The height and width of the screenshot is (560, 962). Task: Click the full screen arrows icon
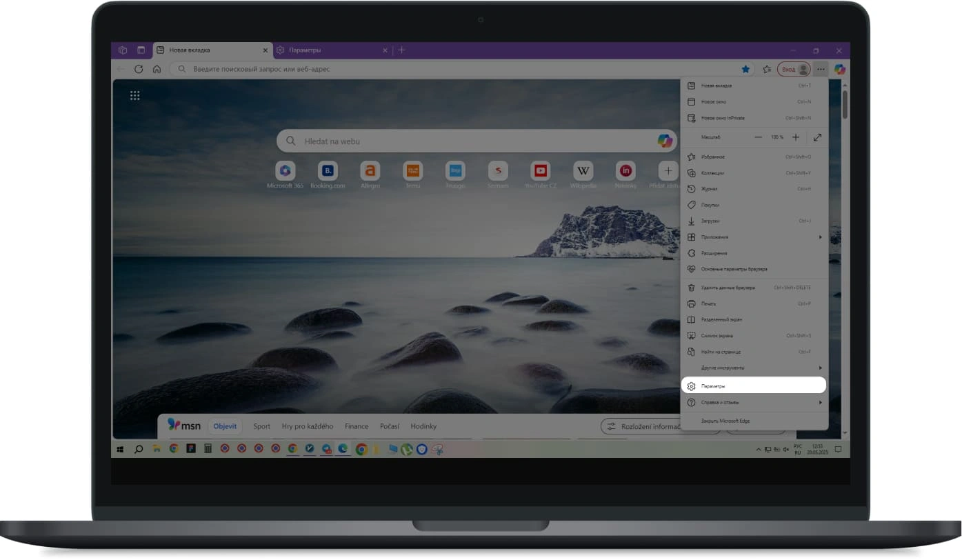tap(817, 137)
